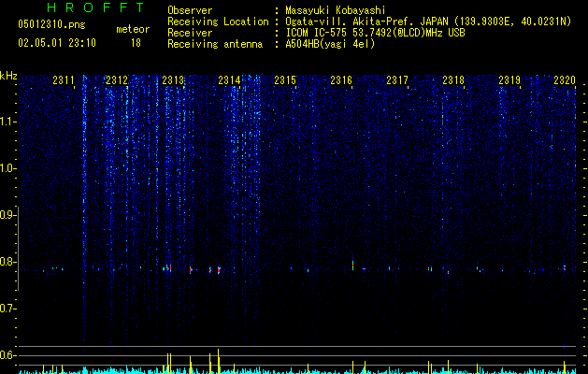The image size is (588, 374).
Task: Click the 0.9 frequency axis label
Action: (7, 215)
